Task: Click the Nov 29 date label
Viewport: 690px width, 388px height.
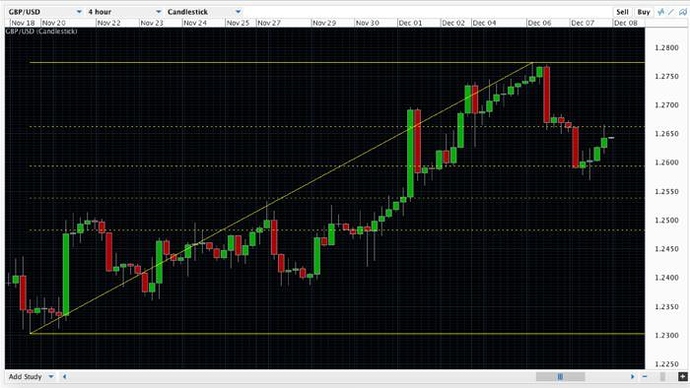Action: pyautogui.click(x=324, y=23)
